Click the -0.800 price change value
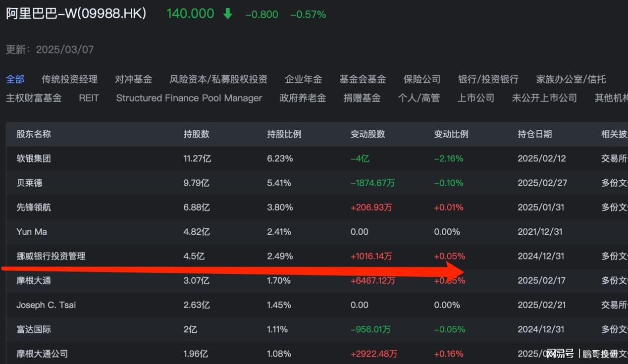This screenshot has width=628, height=364. tap(262, 15)
